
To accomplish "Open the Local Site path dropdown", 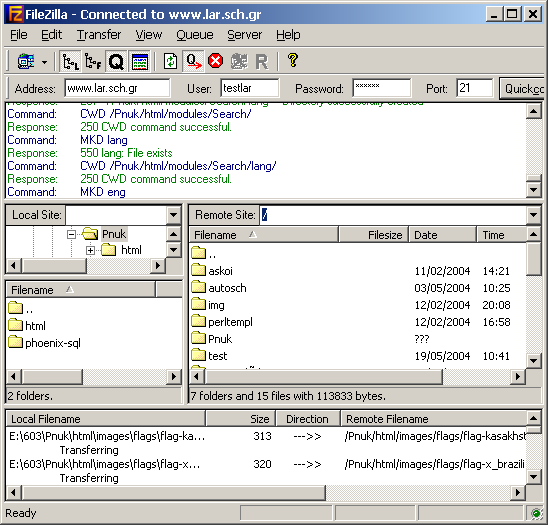I will (x=173, y=215).
